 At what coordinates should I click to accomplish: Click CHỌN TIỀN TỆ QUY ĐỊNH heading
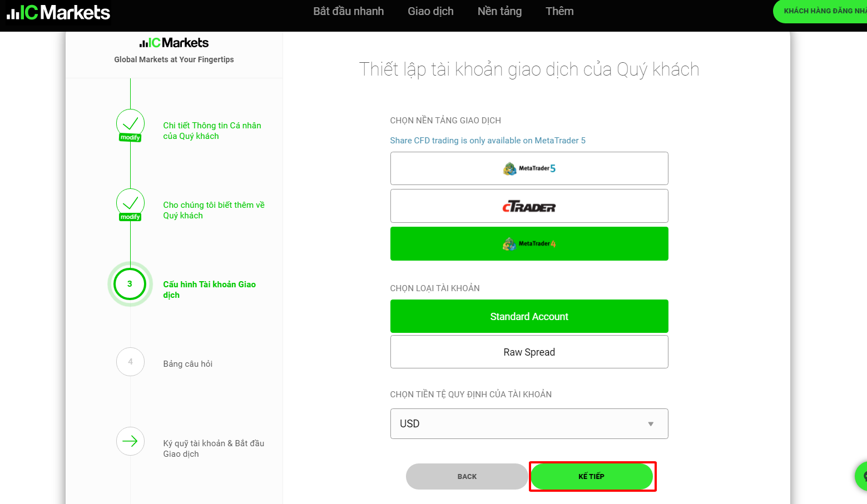(x=471, y=395)
